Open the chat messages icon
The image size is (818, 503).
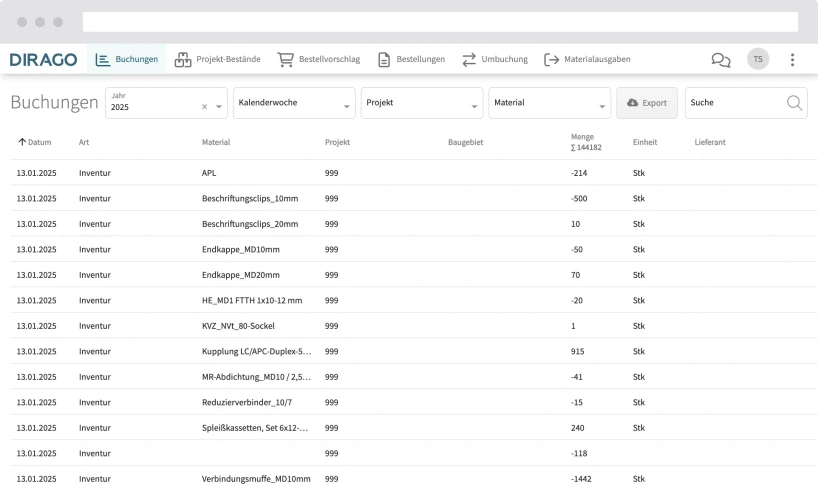click(x=720, y=60)
